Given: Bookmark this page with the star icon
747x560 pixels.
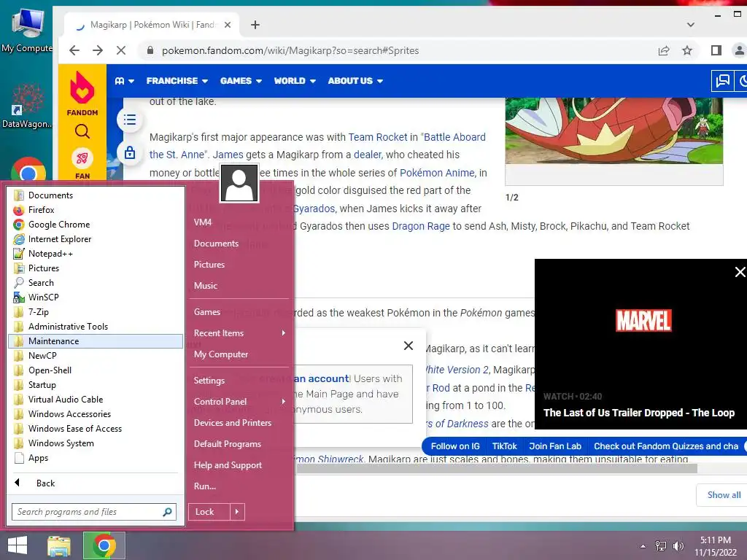Looking at the screenshot, I should pos(687,50).
